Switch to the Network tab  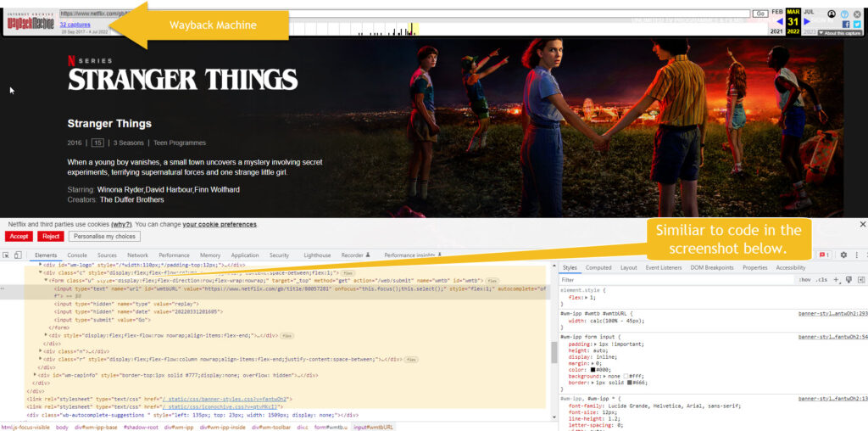point(137,255)
